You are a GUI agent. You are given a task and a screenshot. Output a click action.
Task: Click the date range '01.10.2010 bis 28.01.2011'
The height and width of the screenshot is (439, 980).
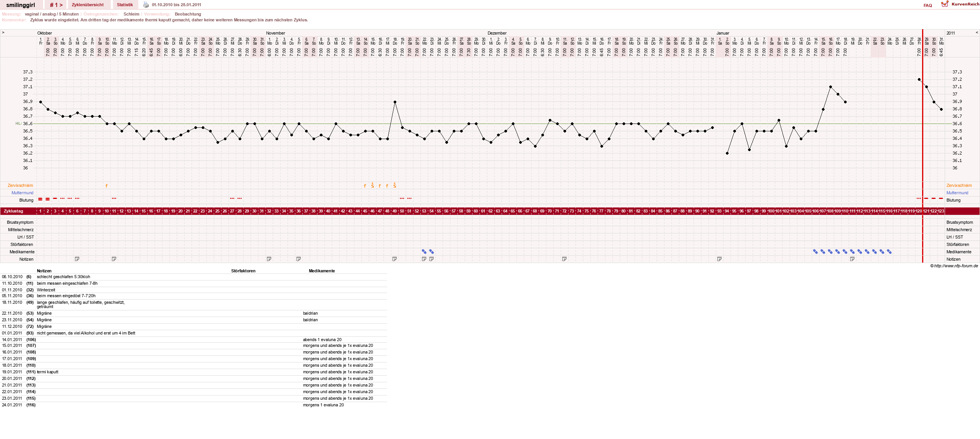click(176, 5)
